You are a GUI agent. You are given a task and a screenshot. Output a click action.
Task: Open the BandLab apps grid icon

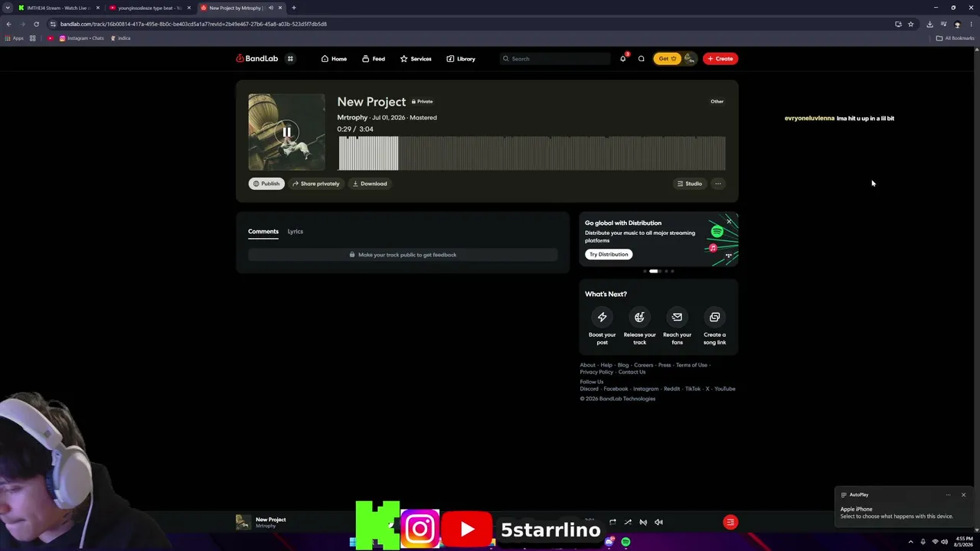tap(290, 59)
